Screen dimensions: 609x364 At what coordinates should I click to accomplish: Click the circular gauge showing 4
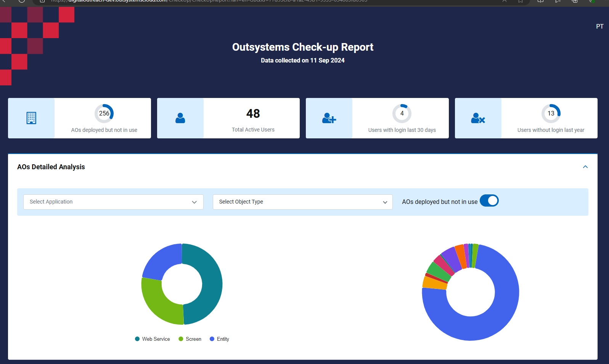[402, 114]
